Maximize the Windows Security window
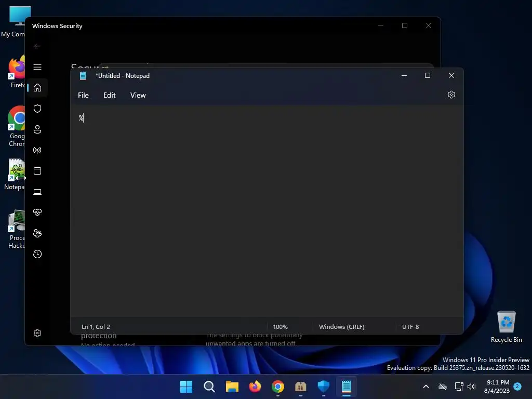This screenshot has height=399, width=532. [x=404, y=25]
